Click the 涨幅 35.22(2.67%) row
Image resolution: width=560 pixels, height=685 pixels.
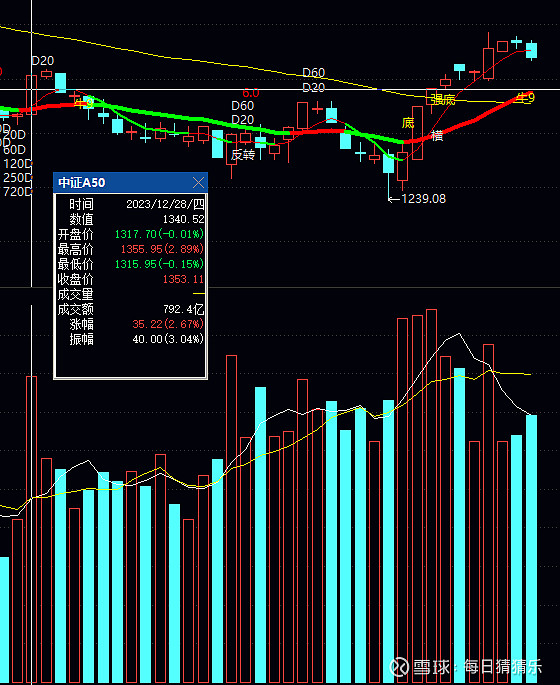(x=131, y=324)
